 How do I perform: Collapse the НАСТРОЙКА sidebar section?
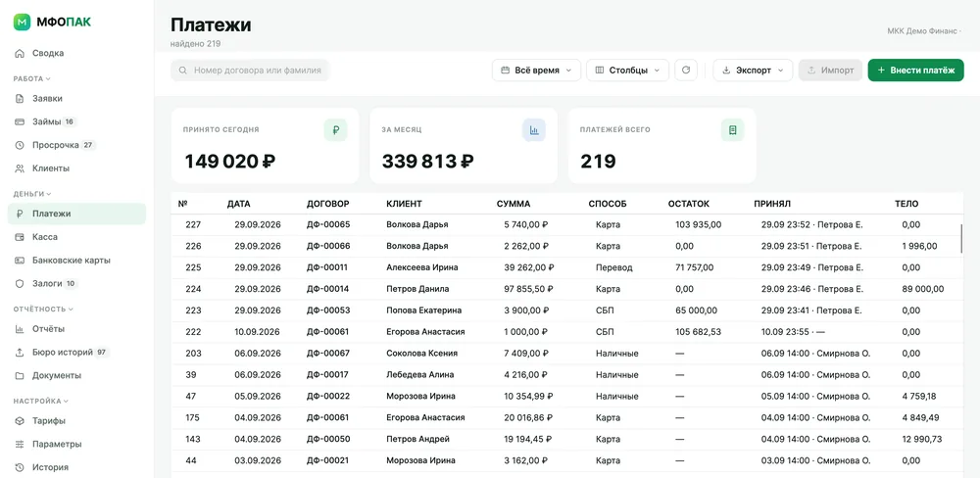click(x=40, y=402)
